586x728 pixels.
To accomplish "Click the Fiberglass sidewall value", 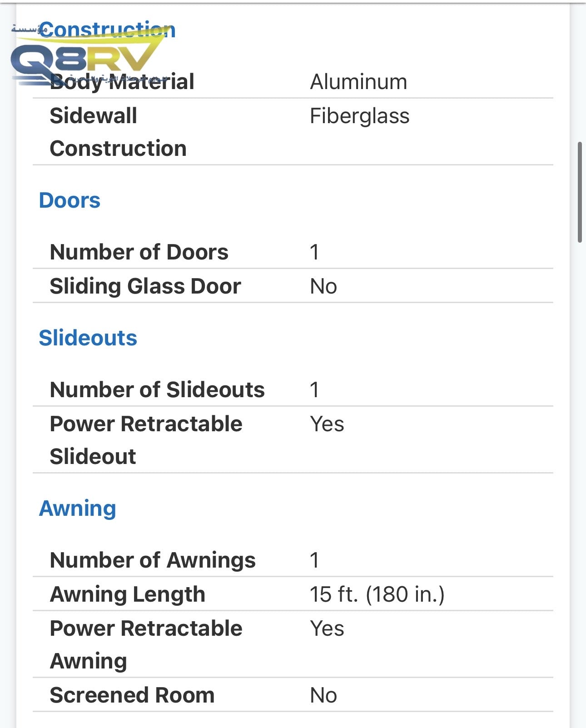I will [359, 116].
